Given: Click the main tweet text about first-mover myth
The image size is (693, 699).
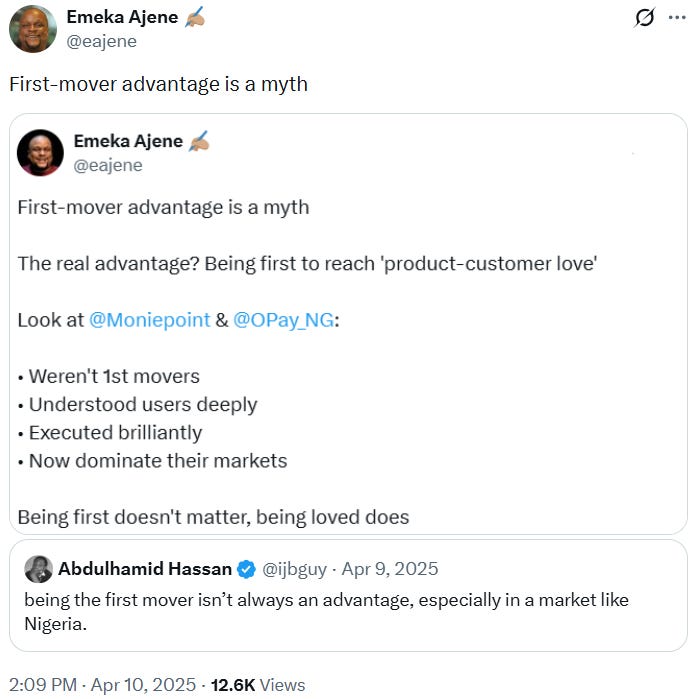Looking at the screenshot, I should click(158, 84).
